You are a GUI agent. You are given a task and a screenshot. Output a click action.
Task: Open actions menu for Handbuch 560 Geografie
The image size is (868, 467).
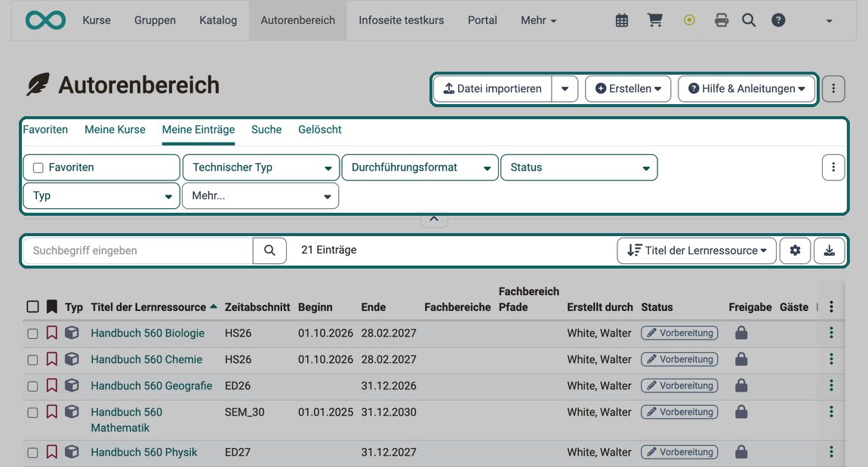(831, 385)
